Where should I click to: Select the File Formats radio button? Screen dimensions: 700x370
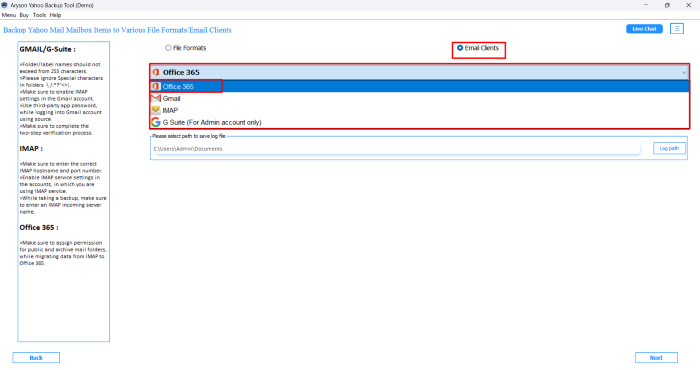click(168, 48)
